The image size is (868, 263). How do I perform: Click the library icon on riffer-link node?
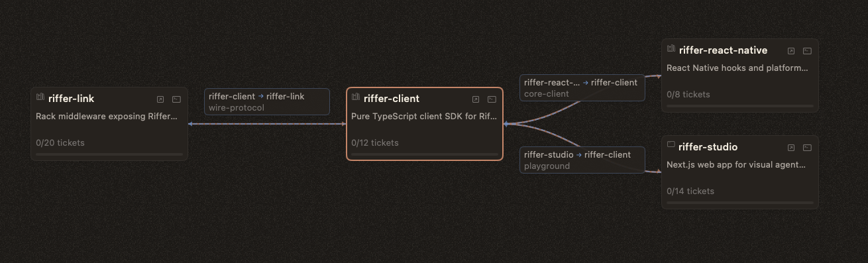tap(40, 97)
